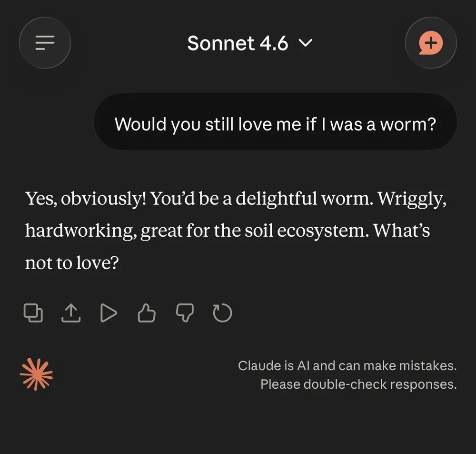Give the response a thumbs up
The image size is (476, 454).
click(x=147, y=313)
